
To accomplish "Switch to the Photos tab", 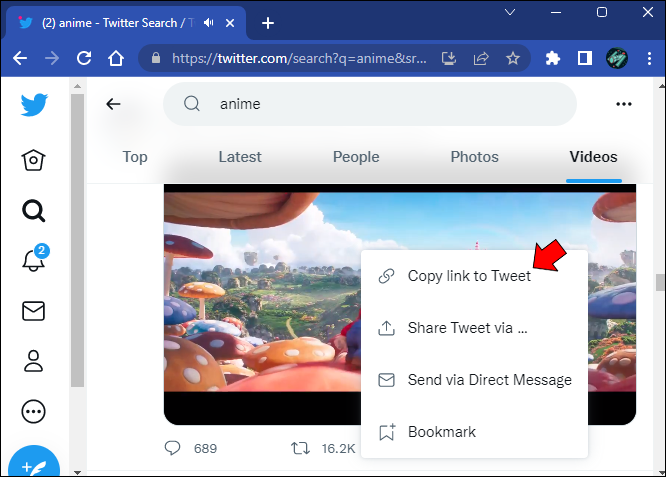I will coord(474,157).
